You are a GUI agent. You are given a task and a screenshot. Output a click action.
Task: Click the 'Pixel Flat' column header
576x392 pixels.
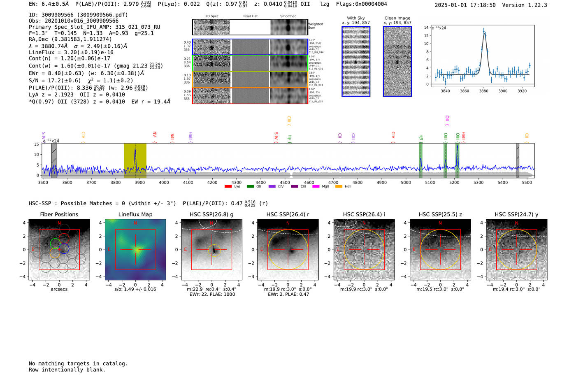coord(250,16)
